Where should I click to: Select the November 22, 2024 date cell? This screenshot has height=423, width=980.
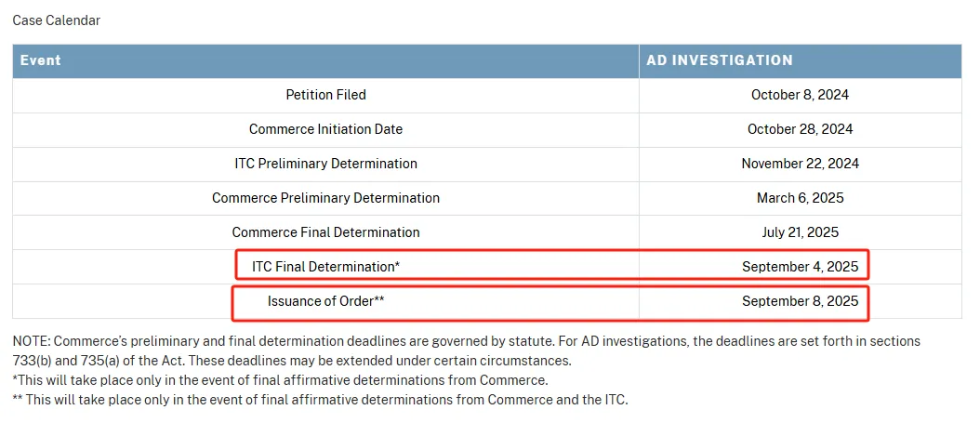pyautogui.click(x=800, y=164)
